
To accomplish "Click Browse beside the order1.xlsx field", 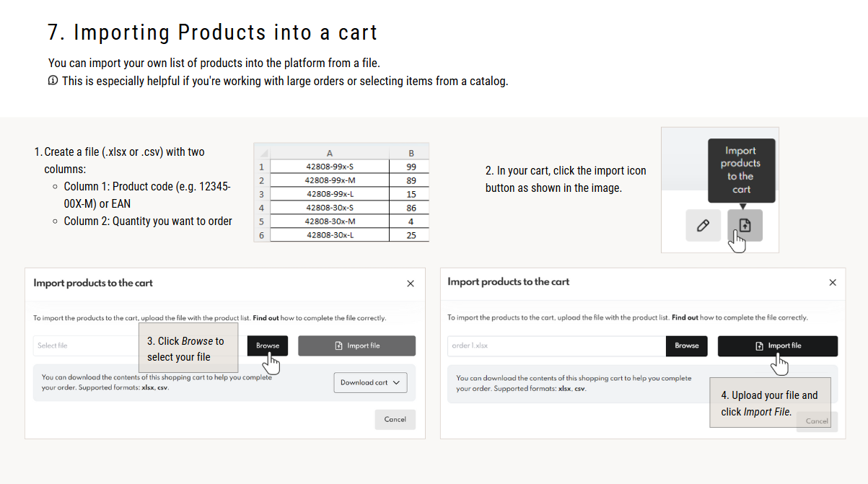I will click(686, 346).
